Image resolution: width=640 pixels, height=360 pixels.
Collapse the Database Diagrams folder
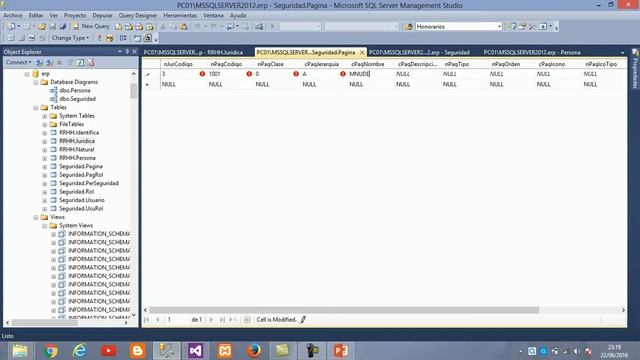[36, 82]
